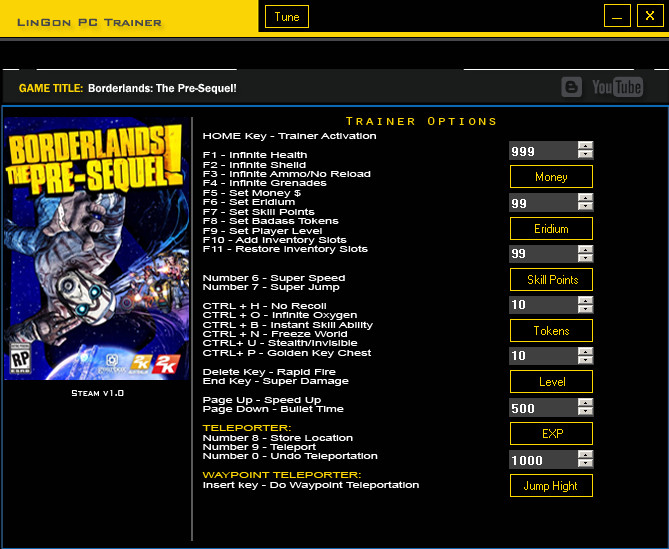Click the 'CTRL + N - Freeze World' line

[x=275, y=334]
